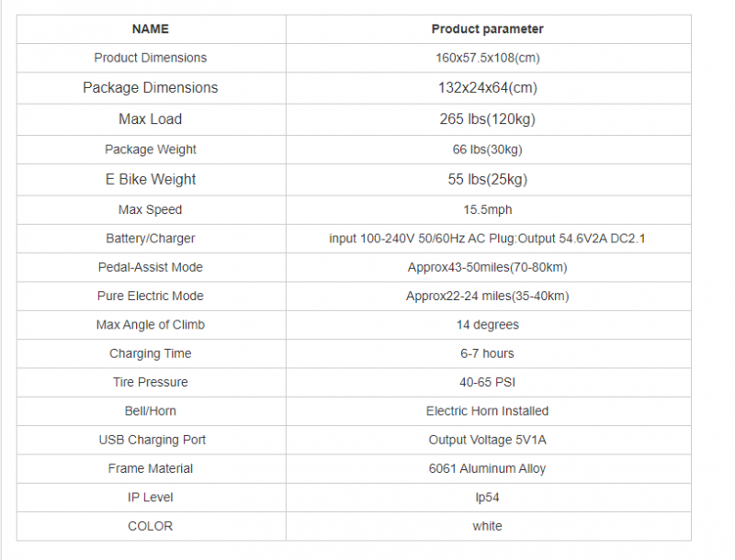This screenshot has height=560, width=735.
Task: Select the 40-65 PSI value
Action: [488, 382]
